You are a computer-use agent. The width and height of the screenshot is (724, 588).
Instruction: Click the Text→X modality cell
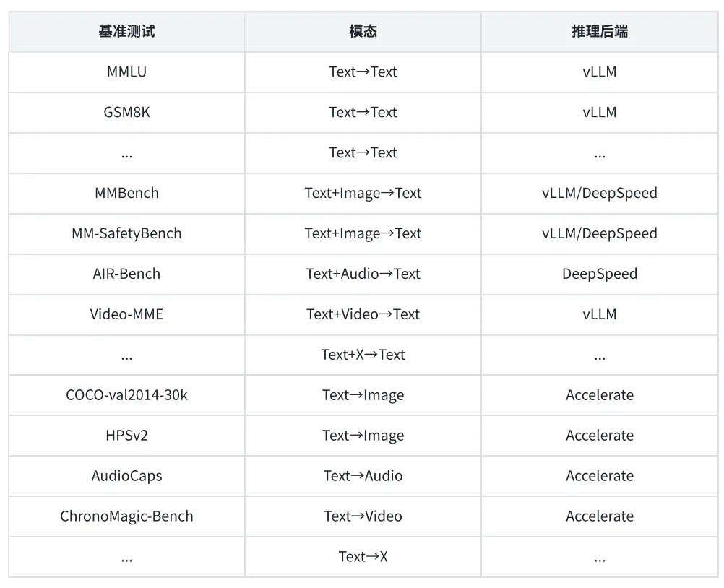(363, 557)
